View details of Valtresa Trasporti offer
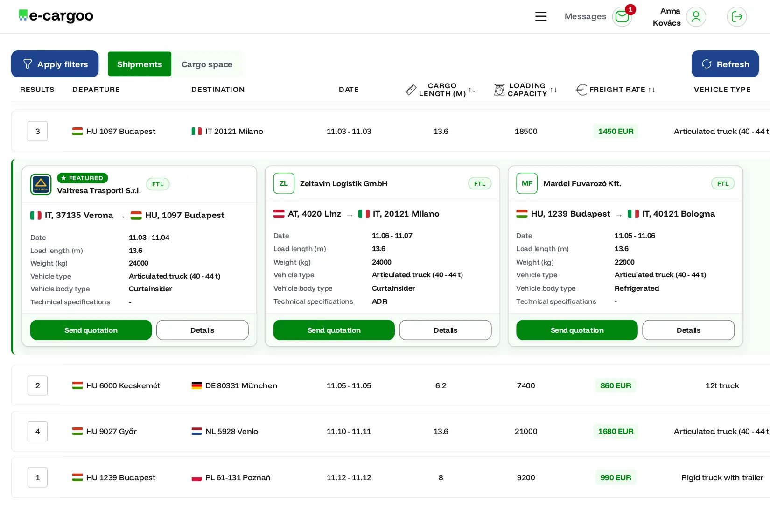 coord(202,330)
